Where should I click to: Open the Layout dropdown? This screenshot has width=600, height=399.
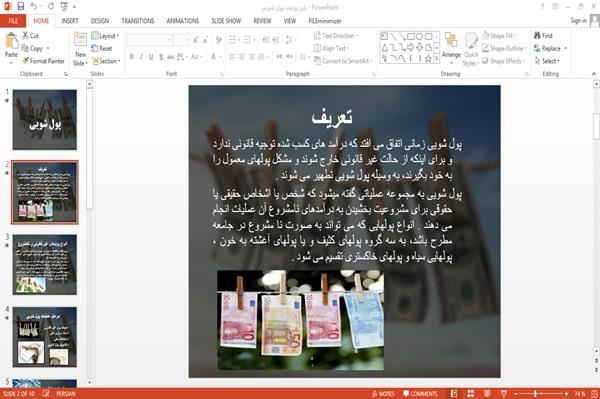click(x=105, y=36)
